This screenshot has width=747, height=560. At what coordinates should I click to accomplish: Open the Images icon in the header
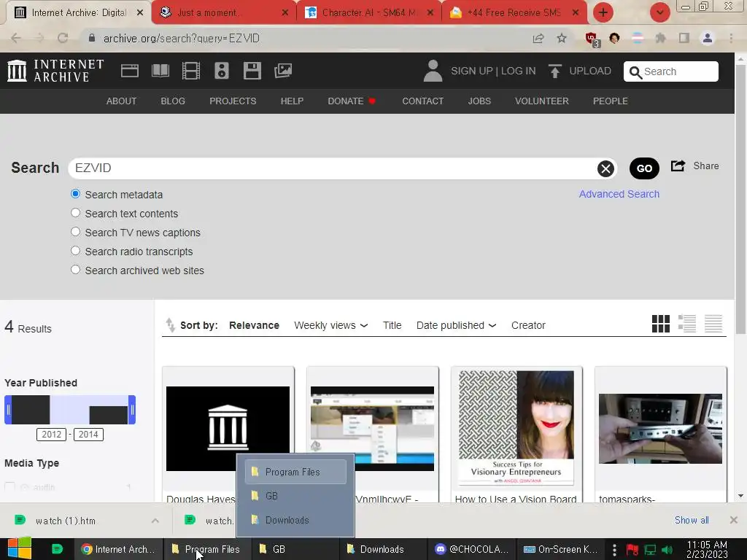click(283, 71)
